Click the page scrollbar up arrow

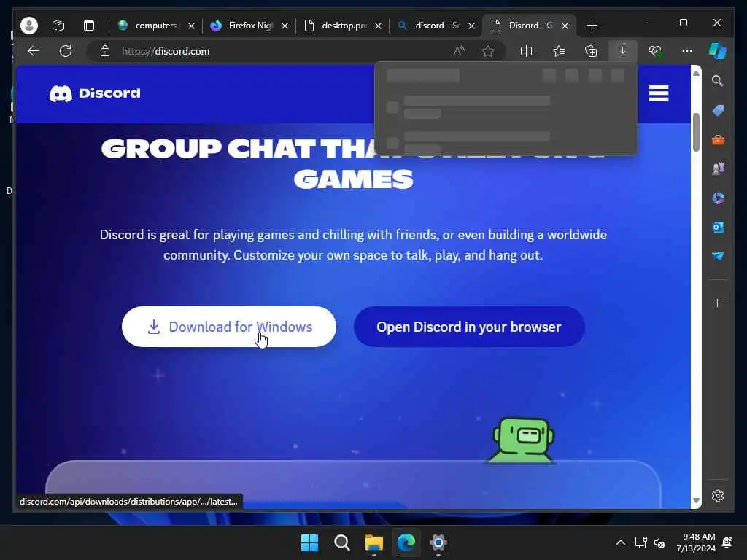tap(696, 74)
